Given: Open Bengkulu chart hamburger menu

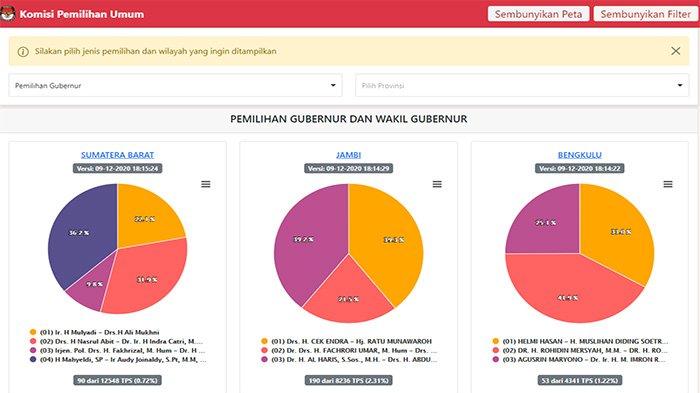Looking at the screenshot, I should (x=668, y=184).
